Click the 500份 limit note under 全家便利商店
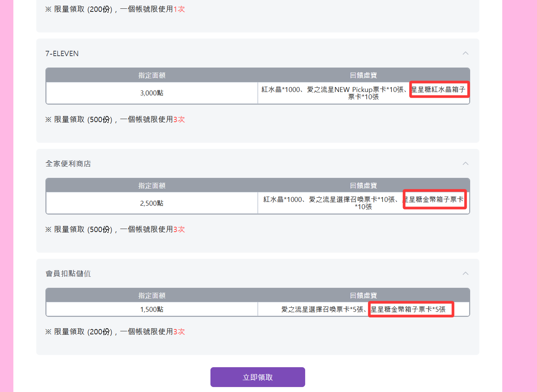 click(x=115, y=229)
